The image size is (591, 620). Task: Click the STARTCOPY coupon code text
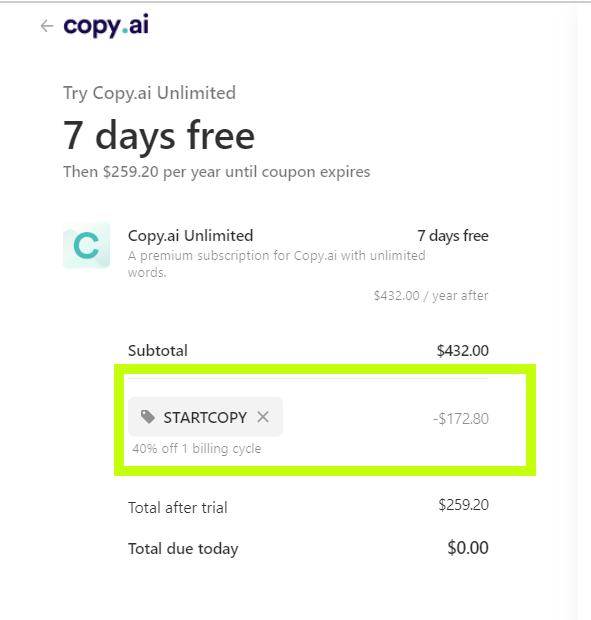(205, 418)
